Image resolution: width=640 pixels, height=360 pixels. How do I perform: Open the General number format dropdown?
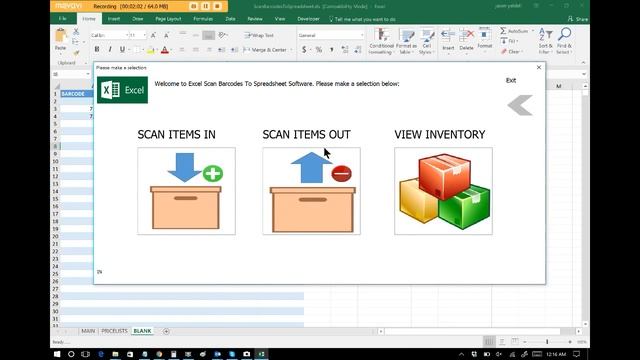coord(362,36)
